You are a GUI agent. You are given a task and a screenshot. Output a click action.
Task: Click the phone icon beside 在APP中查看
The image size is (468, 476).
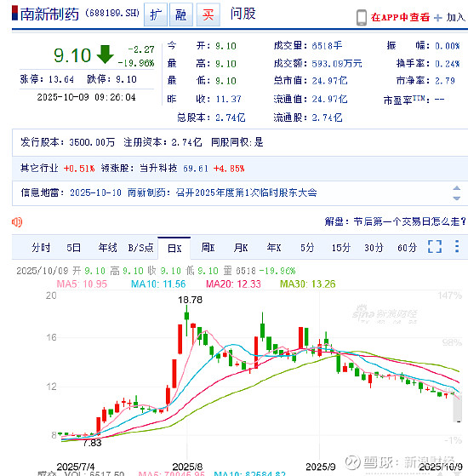(x=362, y=17)
